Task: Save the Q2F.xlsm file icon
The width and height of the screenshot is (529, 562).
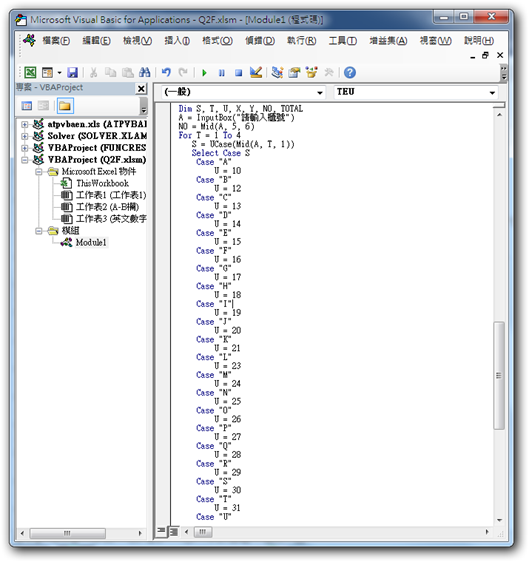Action: (72, 73)
